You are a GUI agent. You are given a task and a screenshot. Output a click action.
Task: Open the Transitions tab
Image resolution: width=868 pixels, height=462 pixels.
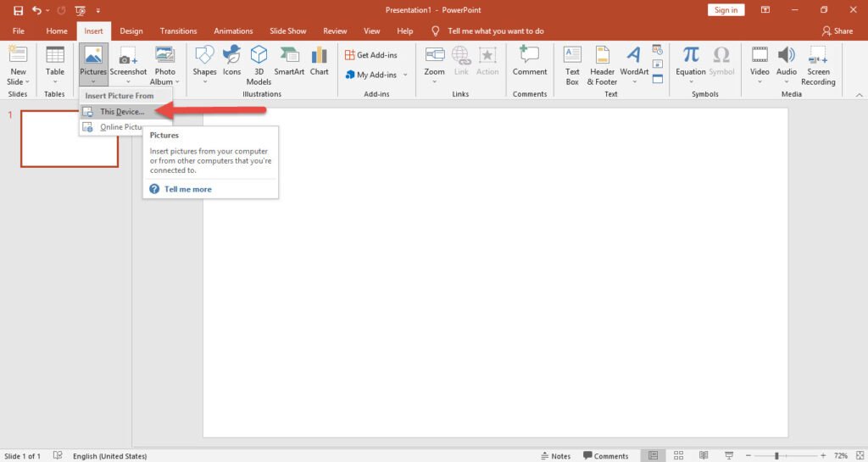coord(178,31)
